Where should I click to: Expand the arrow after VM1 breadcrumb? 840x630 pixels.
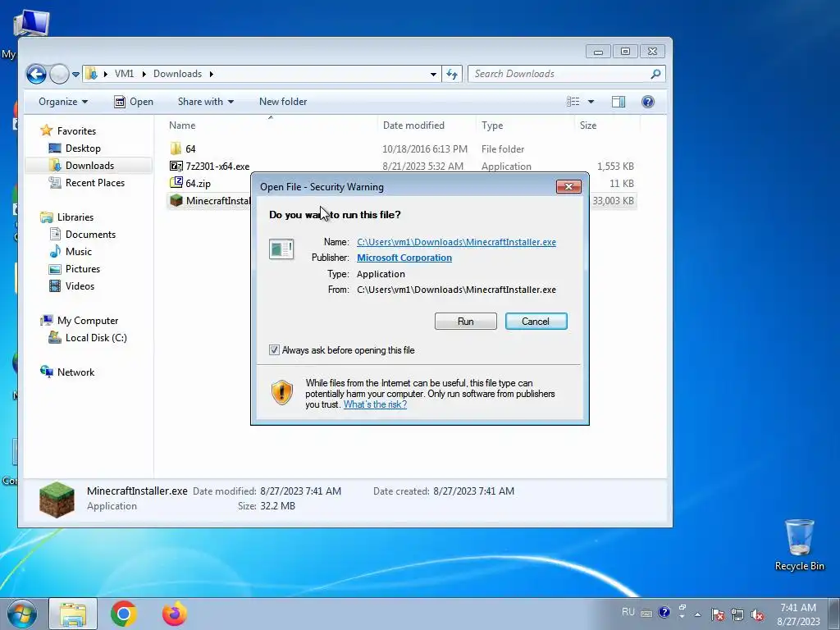(x=144, y=74)
